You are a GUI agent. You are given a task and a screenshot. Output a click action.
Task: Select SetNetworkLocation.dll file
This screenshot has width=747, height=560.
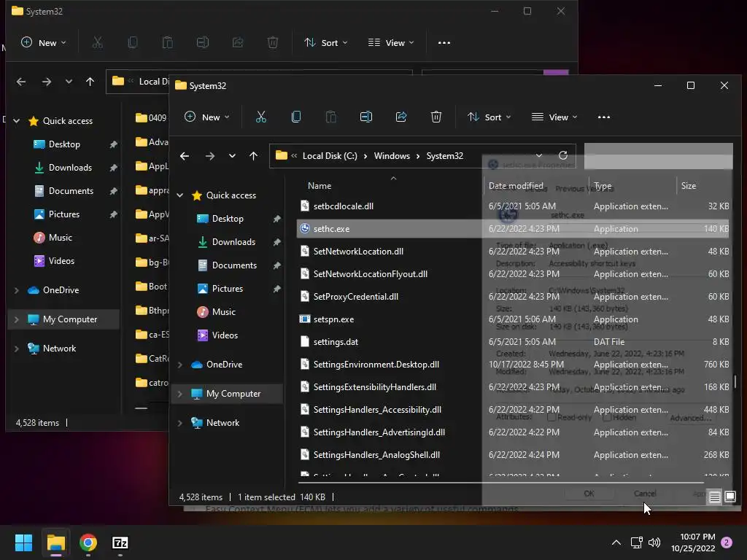[358, 252]
